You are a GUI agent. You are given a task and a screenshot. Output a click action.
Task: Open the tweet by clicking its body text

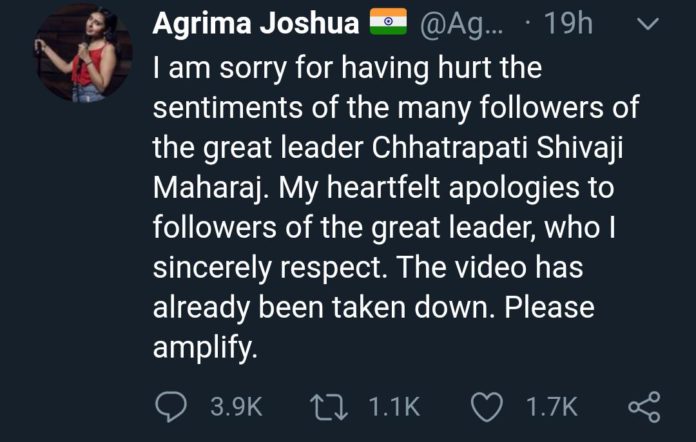tap(396, 208)
